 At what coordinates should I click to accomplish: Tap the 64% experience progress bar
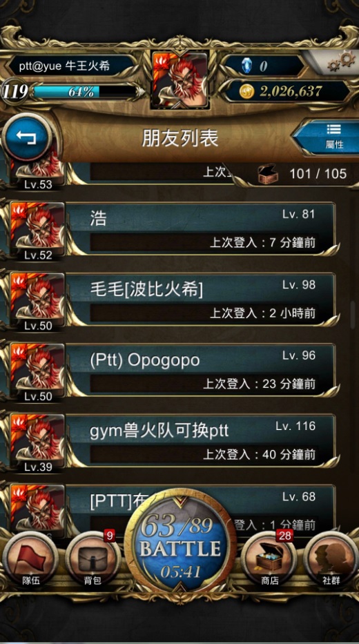(84, 91)
